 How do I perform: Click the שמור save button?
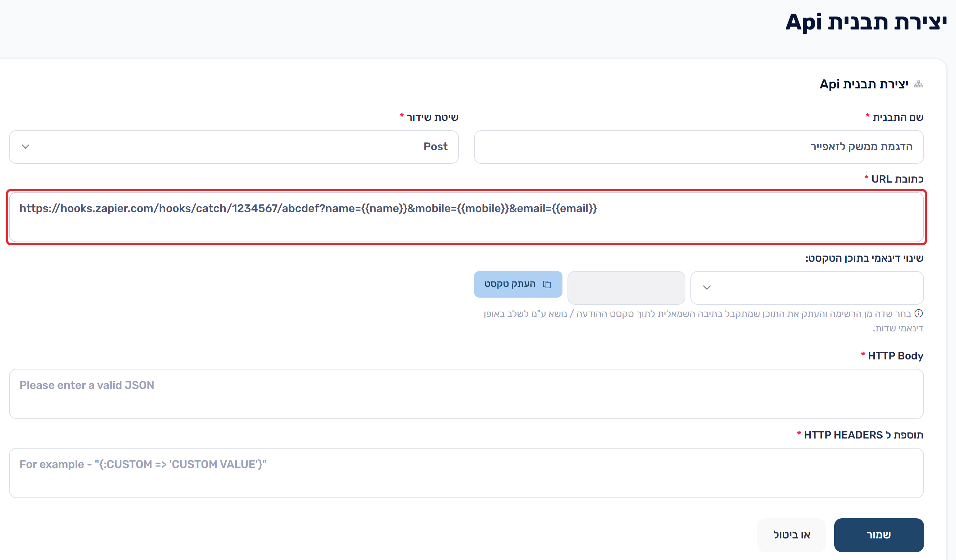879,535
